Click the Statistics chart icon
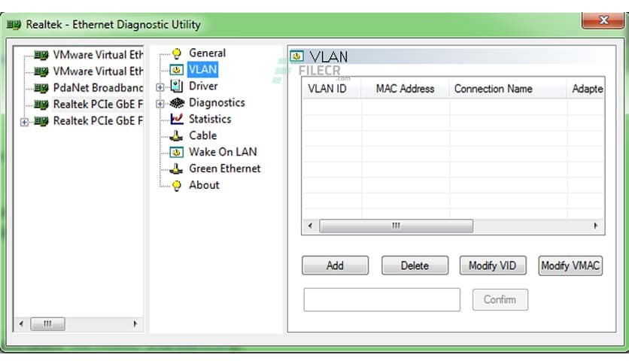Image resolution: width=629 pixels, height=364 pixels. (177, 119)
